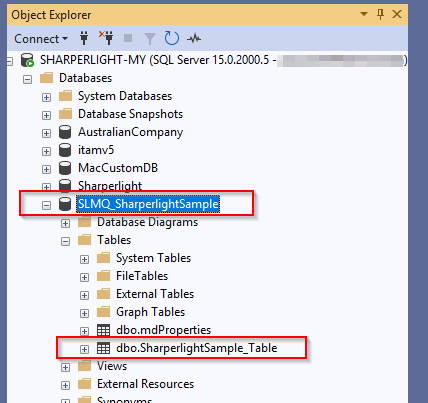Click the External Tables folder icon

[103, 294]
